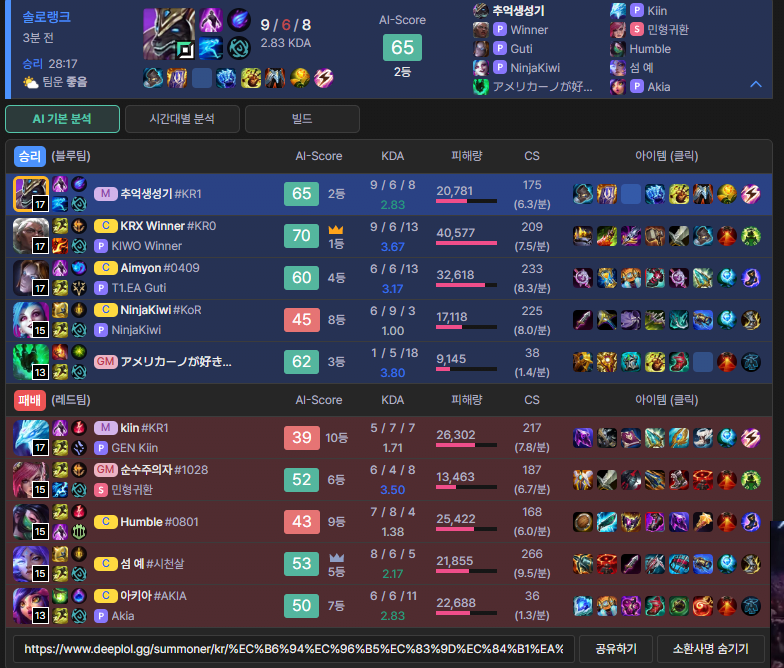
Task: Open Aimyon #0409 summoner profile link
Action: point(160,268)
